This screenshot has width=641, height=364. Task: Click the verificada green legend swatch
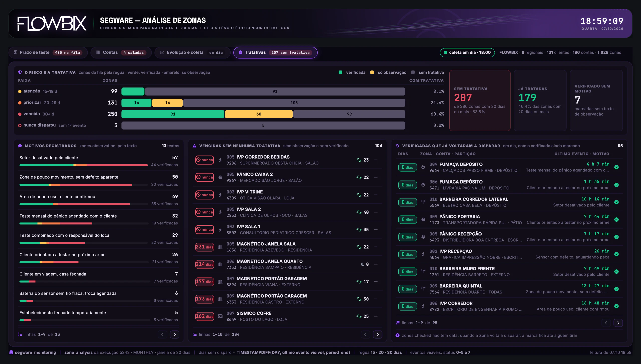[x=340, y=72]
